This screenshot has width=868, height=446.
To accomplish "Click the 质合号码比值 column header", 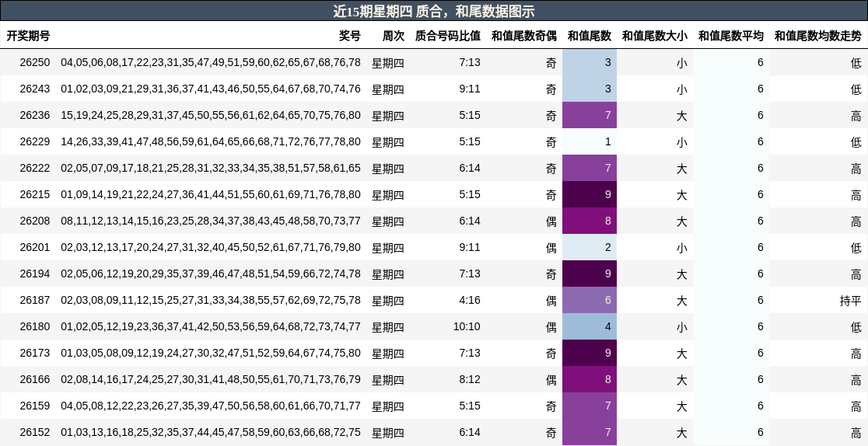I will tap(447, 36).
